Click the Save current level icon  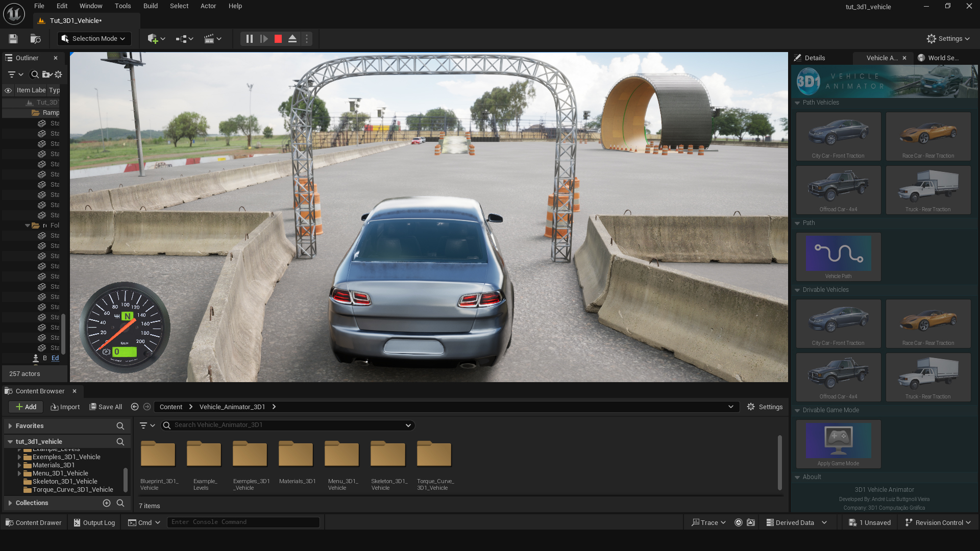[x=13, y=39]
